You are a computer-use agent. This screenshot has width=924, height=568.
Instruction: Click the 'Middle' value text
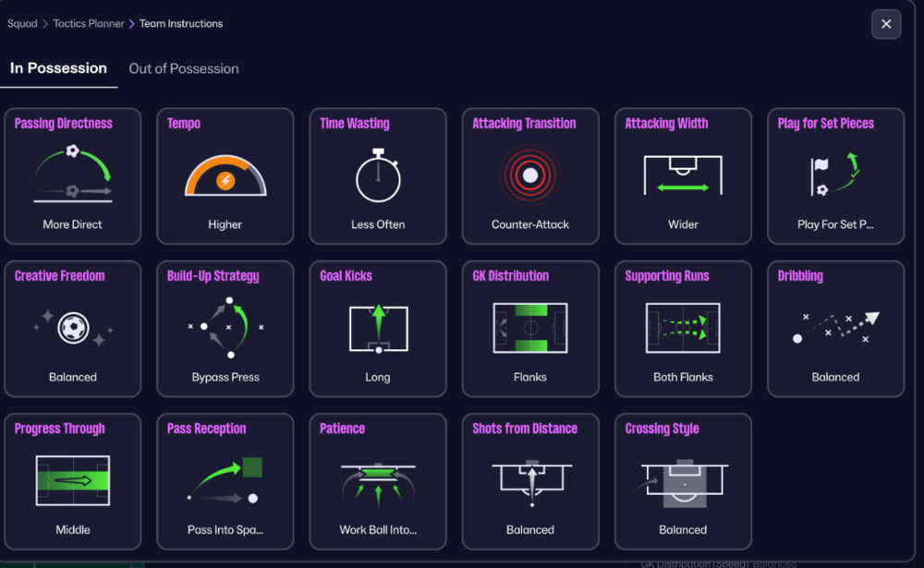point(73,530)
